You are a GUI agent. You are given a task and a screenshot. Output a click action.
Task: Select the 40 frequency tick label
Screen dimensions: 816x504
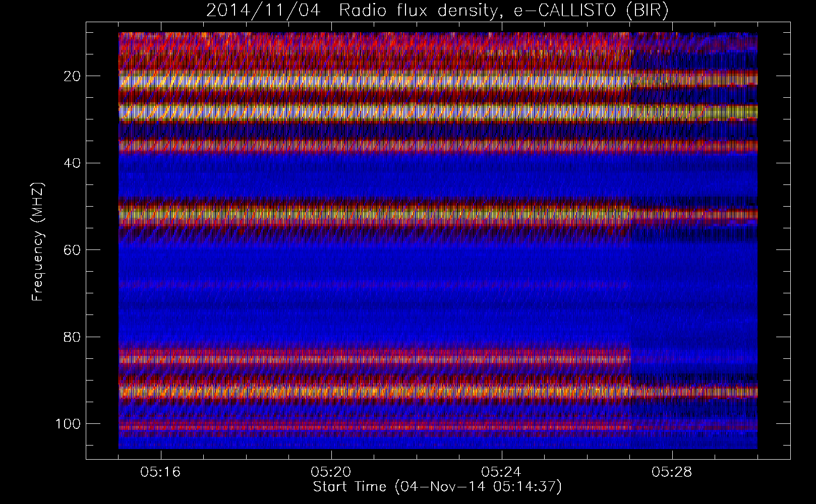tap(71, 163)
